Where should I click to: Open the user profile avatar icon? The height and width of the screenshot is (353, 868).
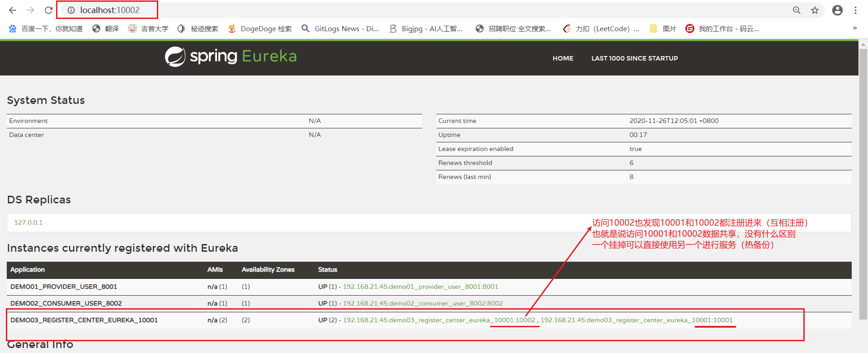tap(837, 10)
